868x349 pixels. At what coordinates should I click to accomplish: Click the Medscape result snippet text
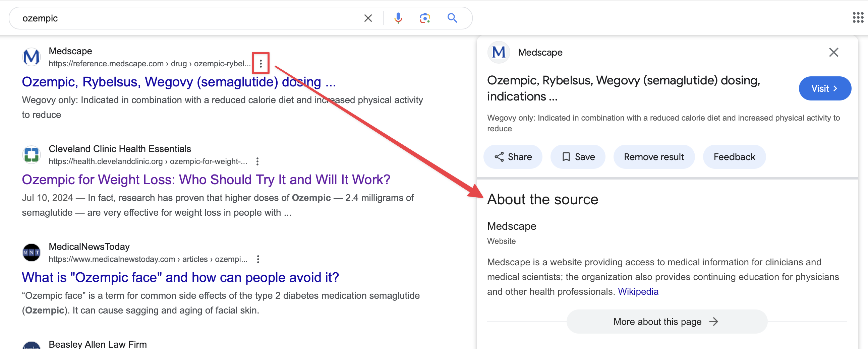[x=222, y=108]
